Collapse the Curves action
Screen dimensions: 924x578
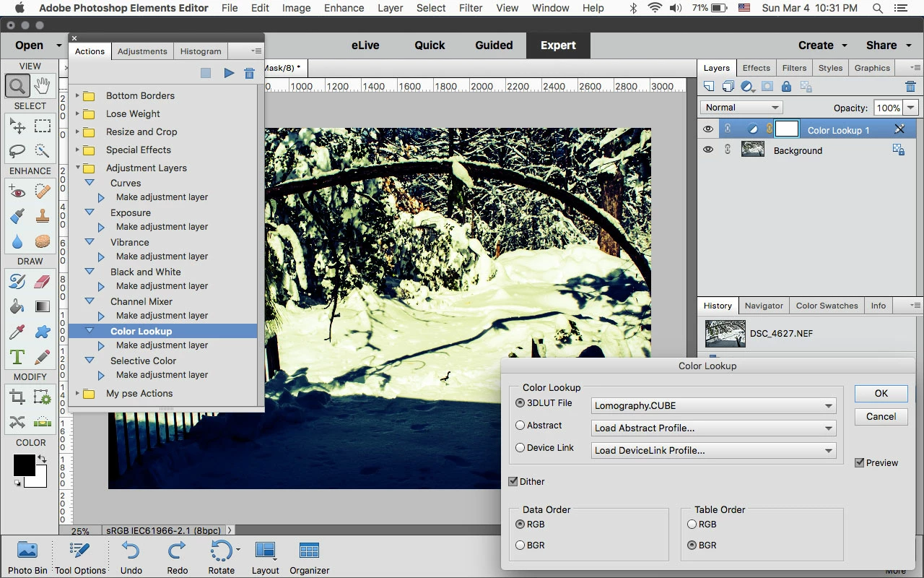tap(90, 183)
